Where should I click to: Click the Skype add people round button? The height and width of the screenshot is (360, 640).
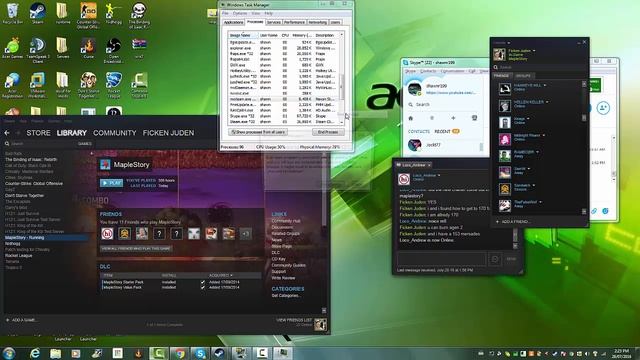(x=603, y=108)
